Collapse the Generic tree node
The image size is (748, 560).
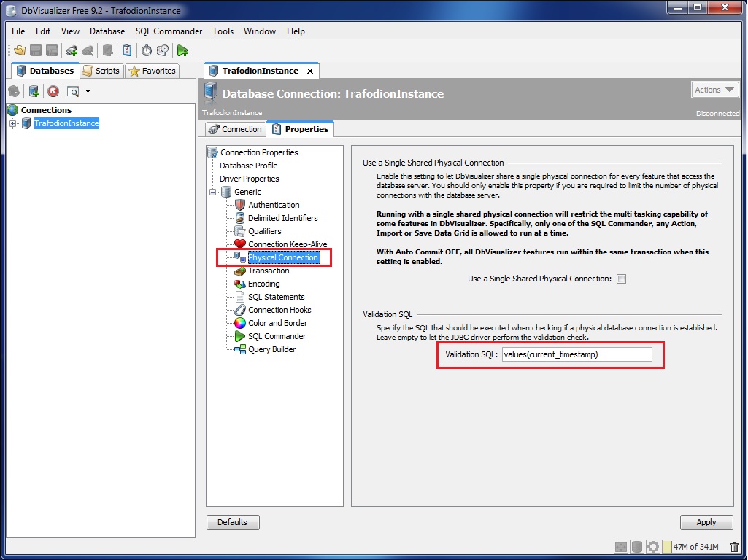[x=213, y=192]
